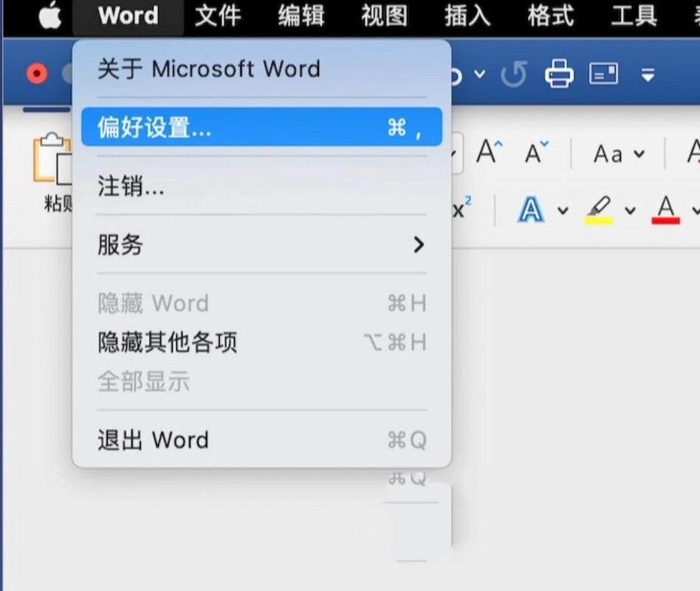This screenshot has width=700, height=591.
Task: Open the highlight color dropdown arrow
Action: click(630, 210)
